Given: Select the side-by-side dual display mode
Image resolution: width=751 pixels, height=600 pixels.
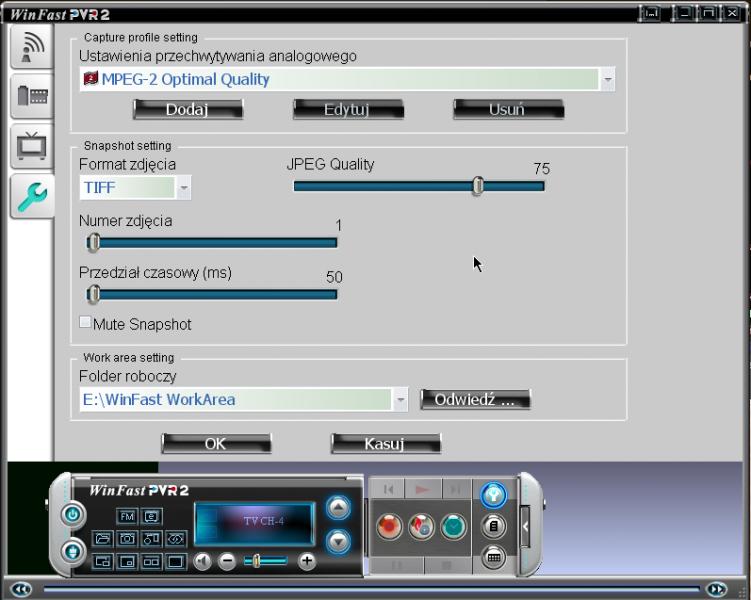Looking at the screenshot, I should [151, 561].
